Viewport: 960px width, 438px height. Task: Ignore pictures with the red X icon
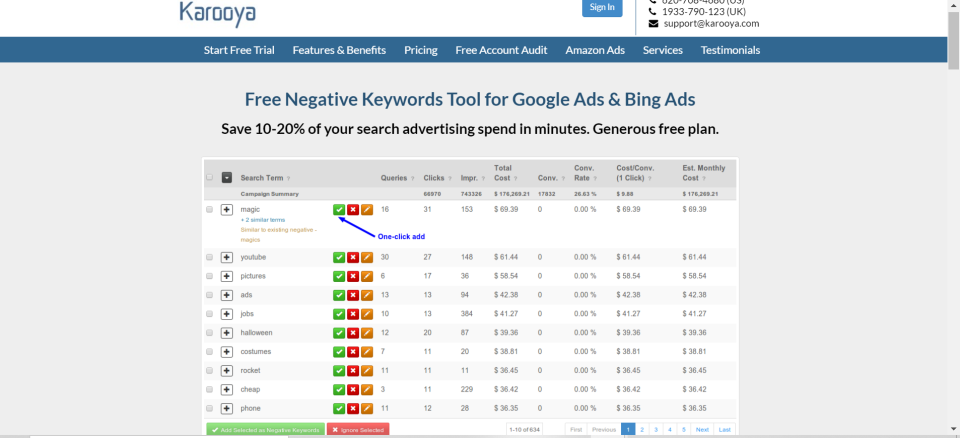pyautogui.click(x=353, y=276)
